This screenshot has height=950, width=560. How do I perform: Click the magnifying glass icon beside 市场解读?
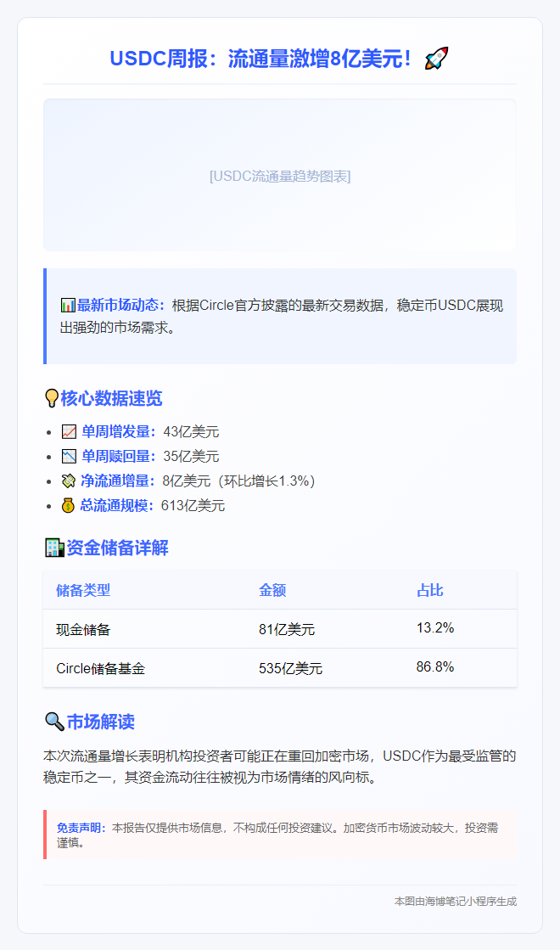tap(54, 722)
